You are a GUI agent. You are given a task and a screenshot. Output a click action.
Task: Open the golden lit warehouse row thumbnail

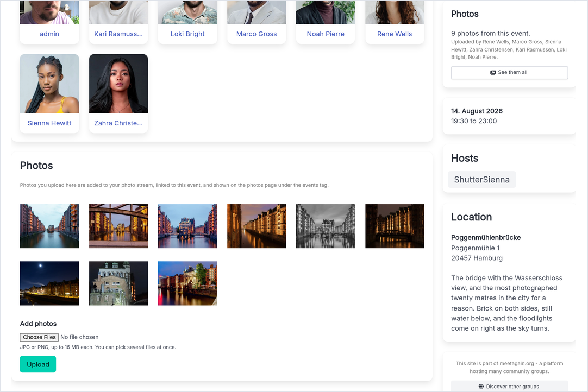point(257,226)
